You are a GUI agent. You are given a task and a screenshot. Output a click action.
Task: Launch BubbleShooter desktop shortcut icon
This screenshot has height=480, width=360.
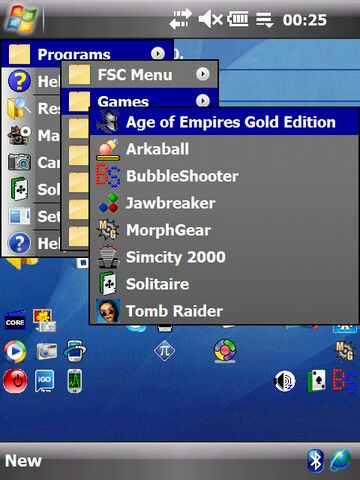pos(345,380)
